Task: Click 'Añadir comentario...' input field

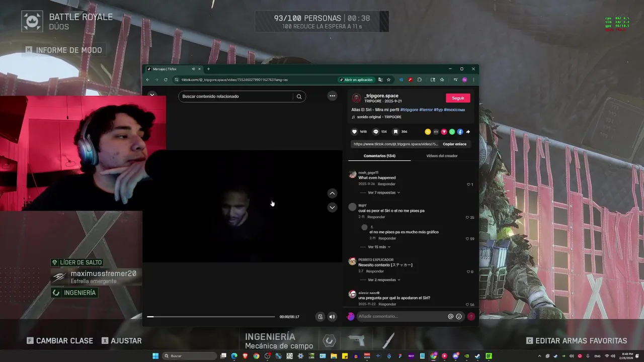Action: tap(401, 317)
